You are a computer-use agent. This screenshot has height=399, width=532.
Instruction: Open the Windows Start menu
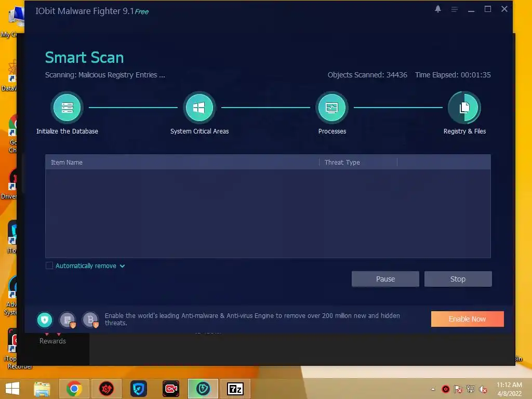pos(12,389)
